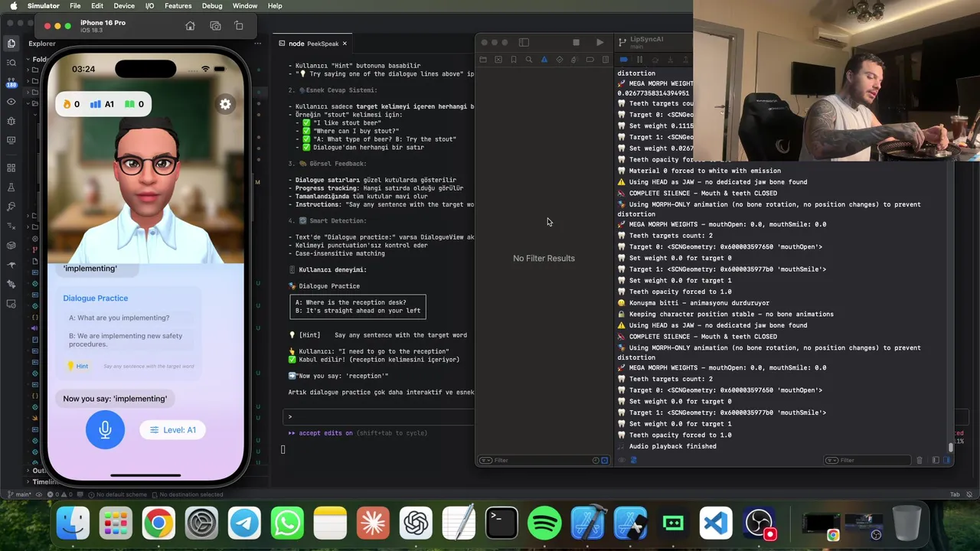Image resolution: width=980 pixels, height=551 pixels.
Task: Open Xcode's Debug navigator icon
Action: pos(575,60)
